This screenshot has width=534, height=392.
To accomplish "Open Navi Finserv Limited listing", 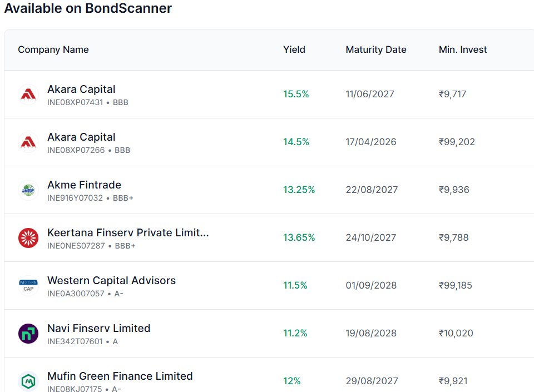I will coord(99,328).
